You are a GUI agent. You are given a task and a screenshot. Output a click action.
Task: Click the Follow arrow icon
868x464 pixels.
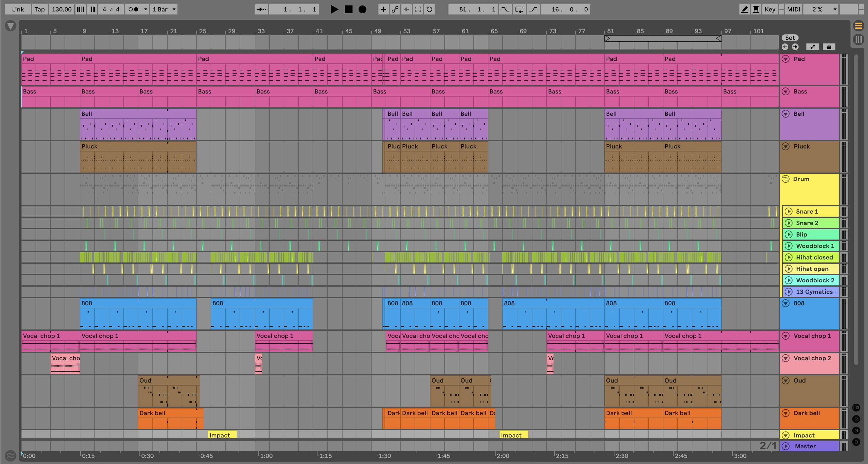pyautogui.click(x=261, y=9)
